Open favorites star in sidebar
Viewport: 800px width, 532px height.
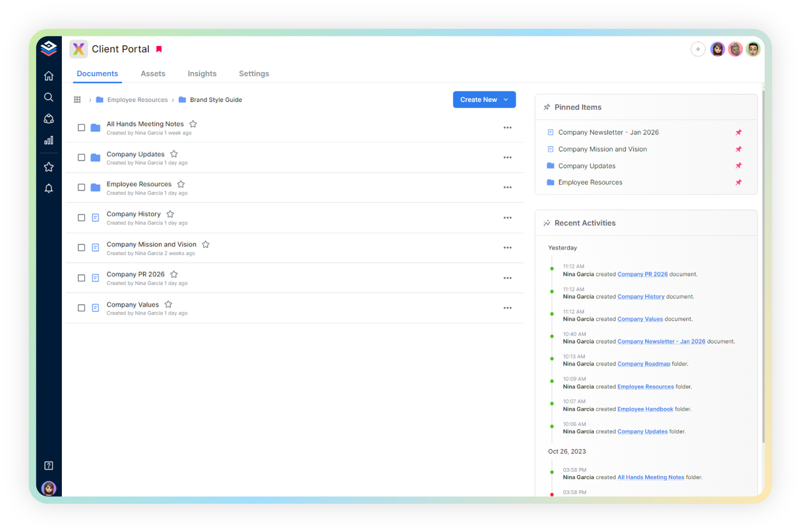tap(49, 167)
